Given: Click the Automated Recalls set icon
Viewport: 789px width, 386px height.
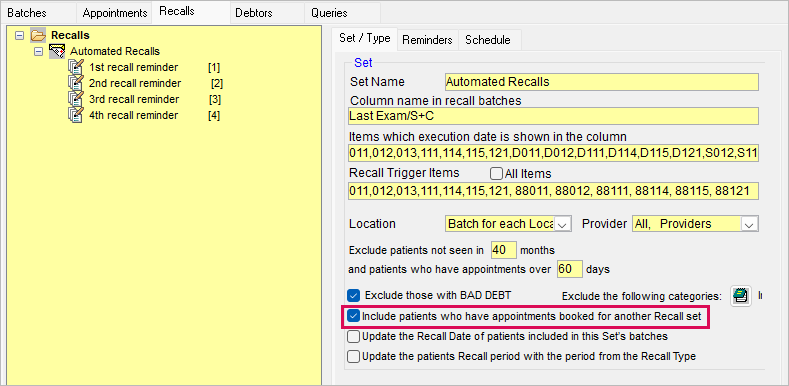Looking at the screenshot, I should pyautogui.click(x=57, y=51).
